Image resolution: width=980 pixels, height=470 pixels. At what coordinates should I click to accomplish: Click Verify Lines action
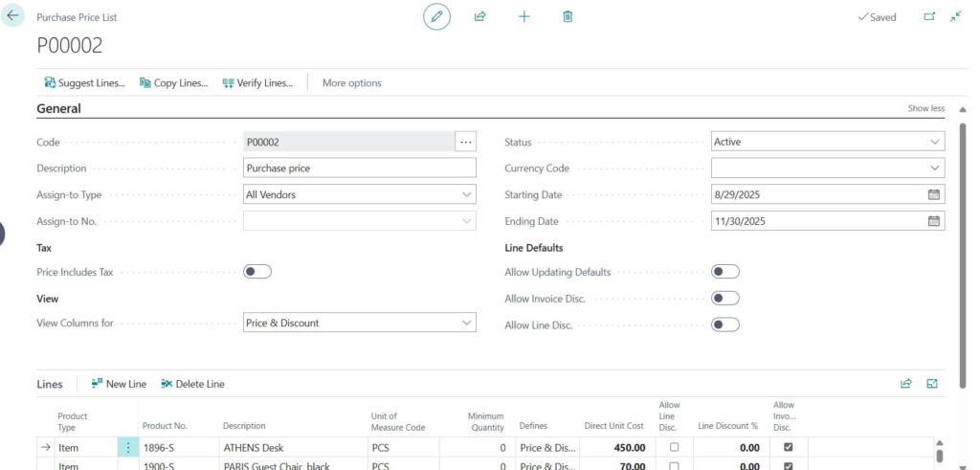pos(257,82)
